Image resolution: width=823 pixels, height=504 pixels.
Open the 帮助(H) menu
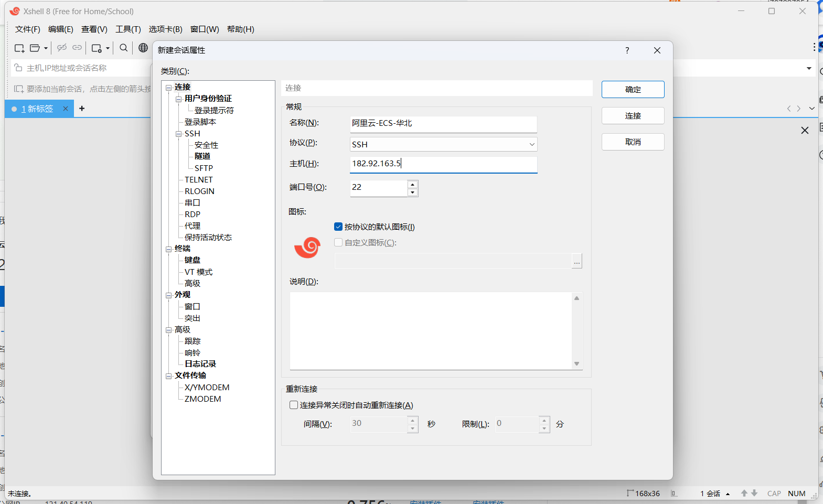pyautogui.click(x=241, y=29)
